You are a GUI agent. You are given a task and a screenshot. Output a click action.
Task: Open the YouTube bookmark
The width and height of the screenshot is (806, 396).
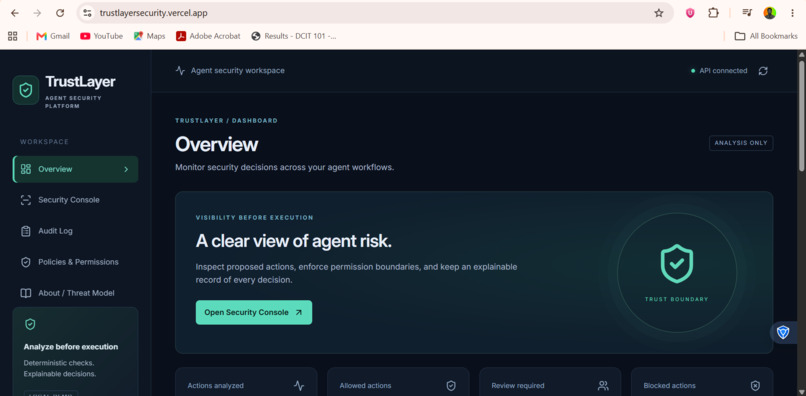(101, 36)
